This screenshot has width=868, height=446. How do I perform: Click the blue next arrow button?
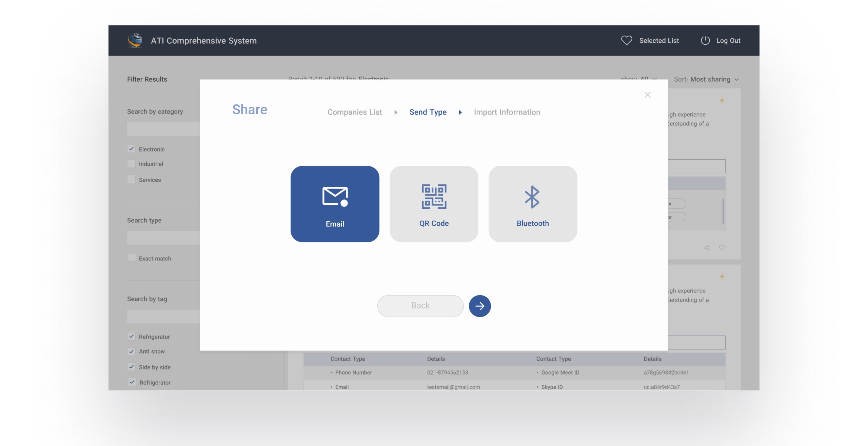point(479,306)
